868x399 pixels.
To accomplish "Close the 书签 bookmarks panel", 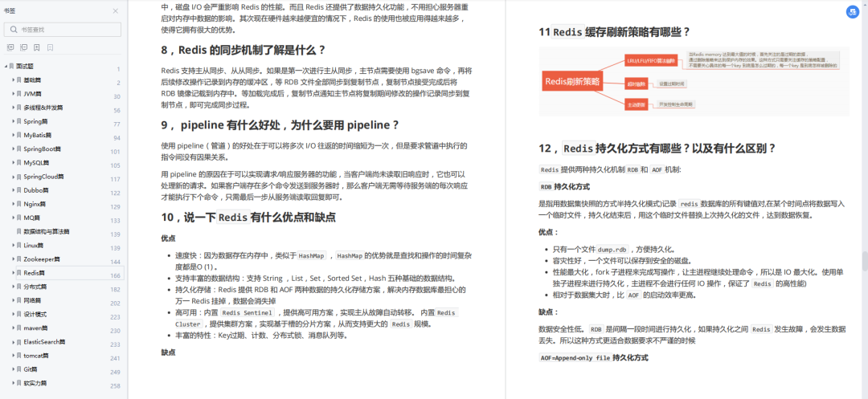I will coord(115,11).
